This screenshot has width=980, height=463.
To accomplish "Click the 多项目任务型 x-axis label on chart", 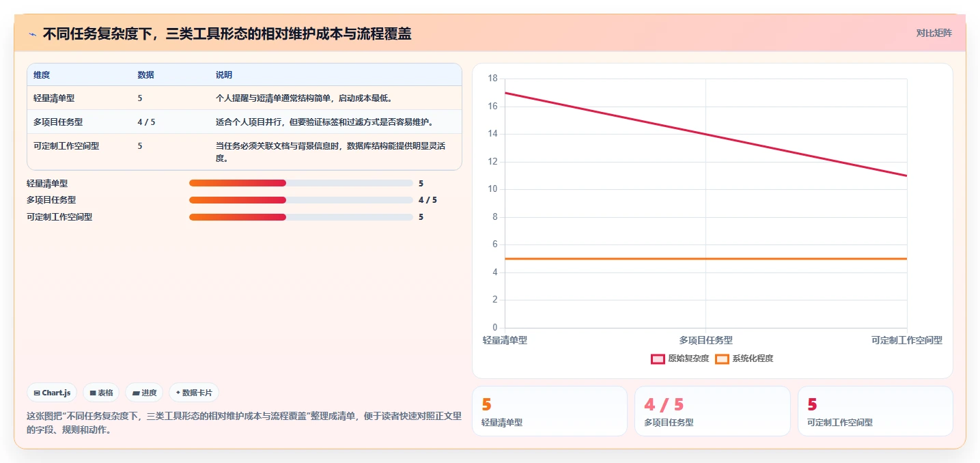I will point(705,340).
